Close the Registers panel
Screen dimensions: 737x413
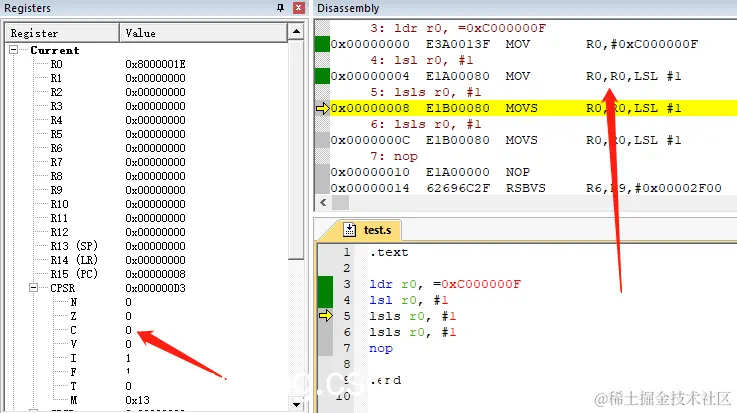pos(298,8)
